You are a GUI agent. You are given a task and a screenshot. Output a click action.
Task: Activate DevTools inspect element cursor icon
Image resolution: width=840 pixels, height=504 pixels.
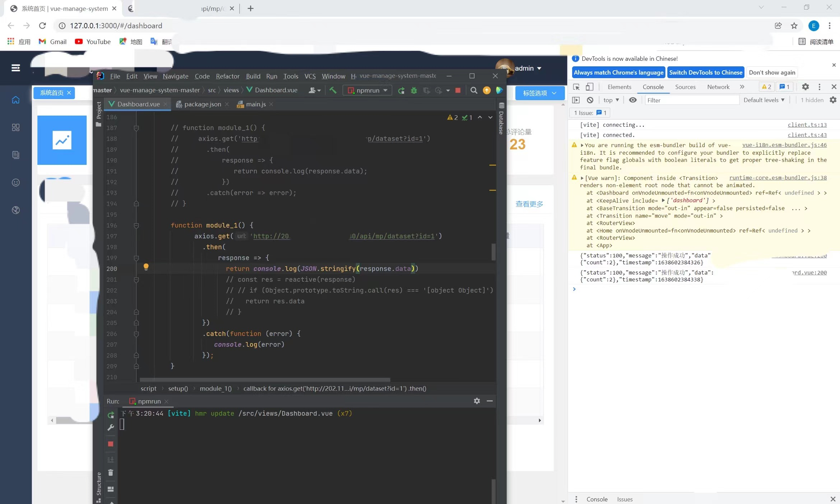pos(576,87)
